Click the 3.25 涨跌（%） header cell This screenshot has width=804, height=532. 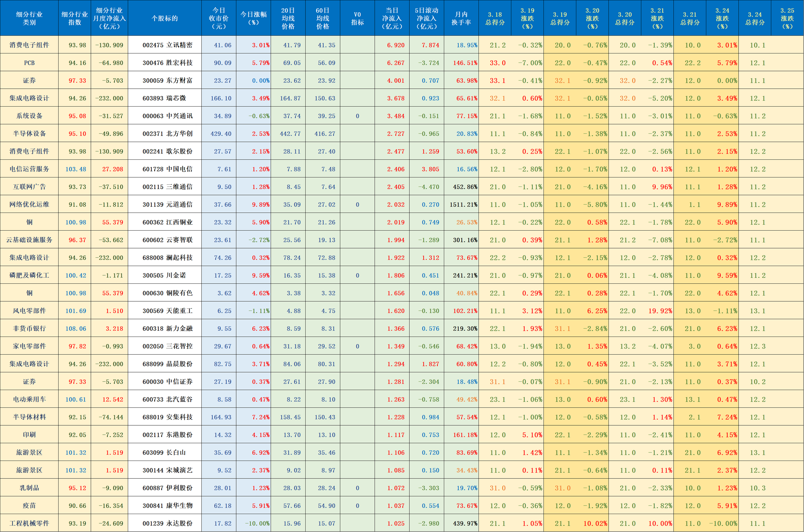[x=788, y=17]
